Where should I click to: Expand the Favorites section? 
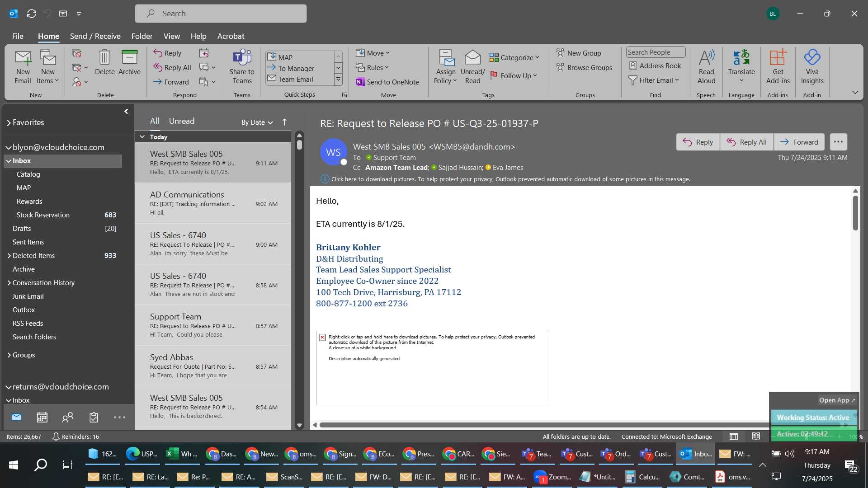tap(9, 122)
